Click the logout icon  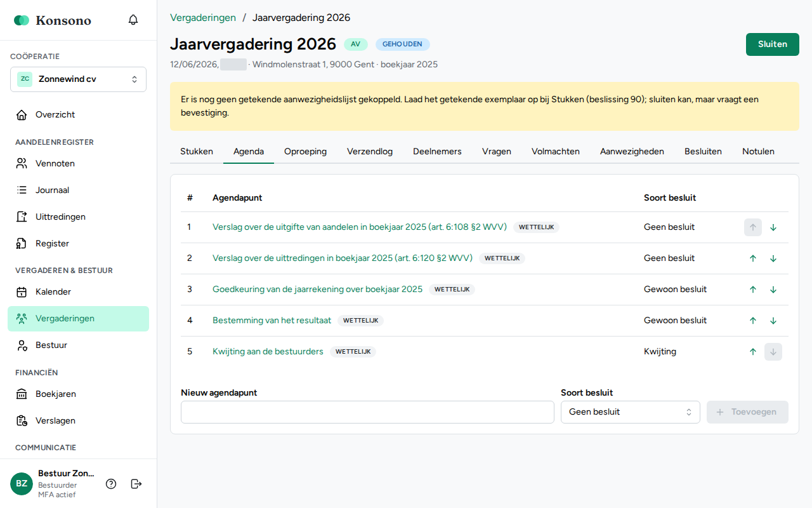click(136, 484)
